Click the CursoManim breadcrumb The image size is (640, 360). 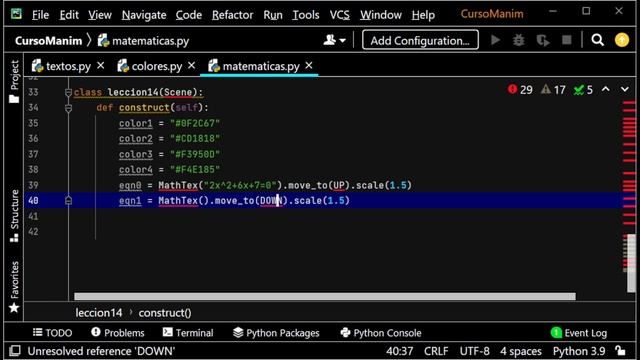pos(48,41)
